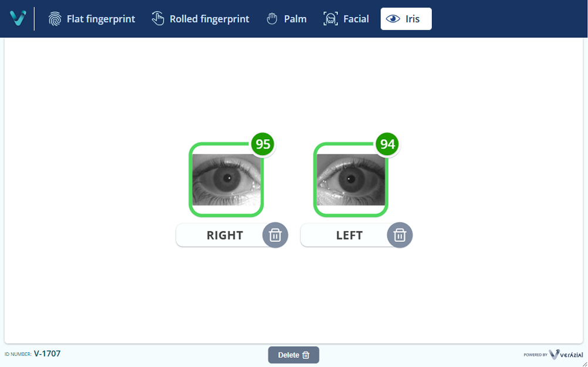Click the eye icon in Iris tab
The height and width of the screenshot is (367, 588).
click(x=393, y=19)
